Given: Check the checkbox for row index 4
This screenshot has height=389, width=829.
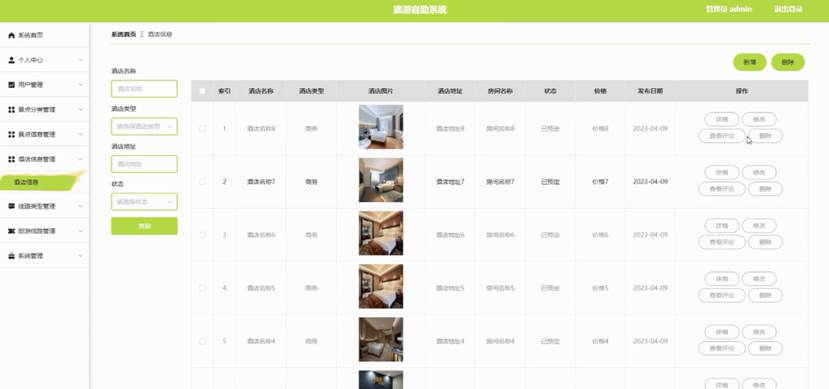Looking at the screenshot, I should tap(202, 288).
